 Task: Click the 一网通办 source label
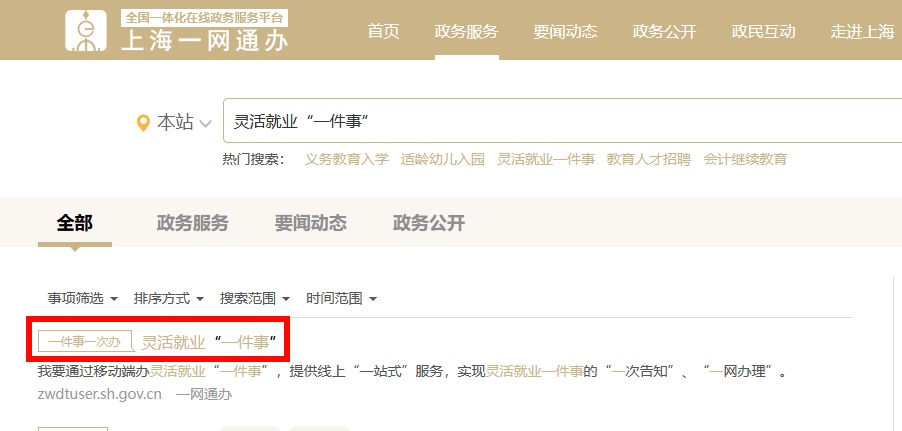point(204,395)
